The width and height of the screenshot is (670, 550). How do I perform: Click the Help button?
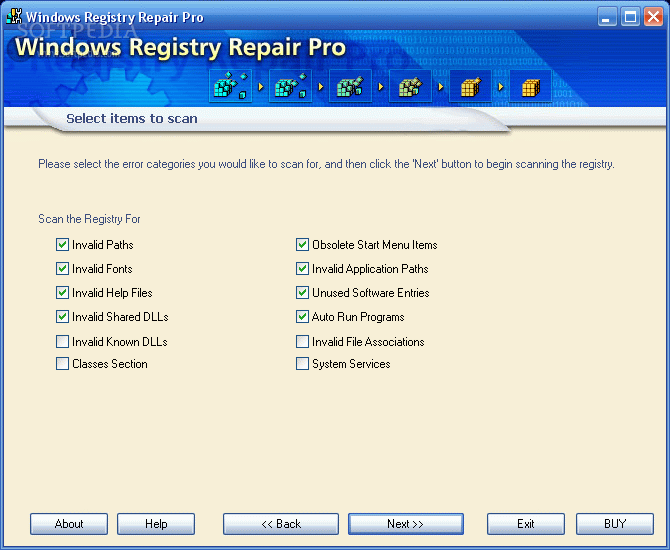click(x=156, y=524)
